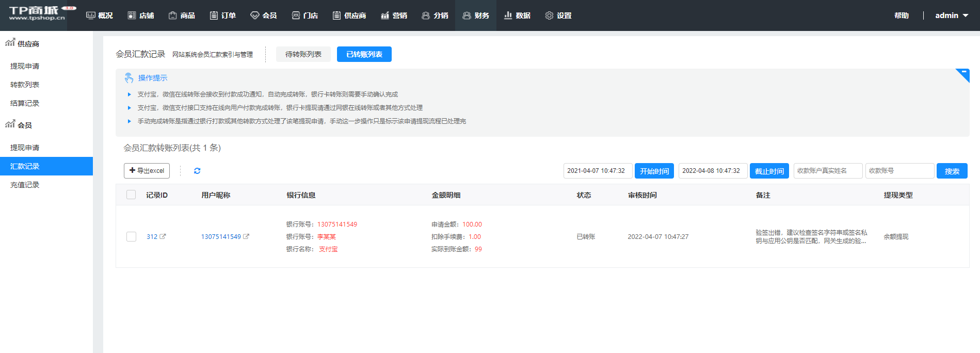
Task: Expand the admin account dropdown
Action: pyautogui.click(x=951, y=15)
